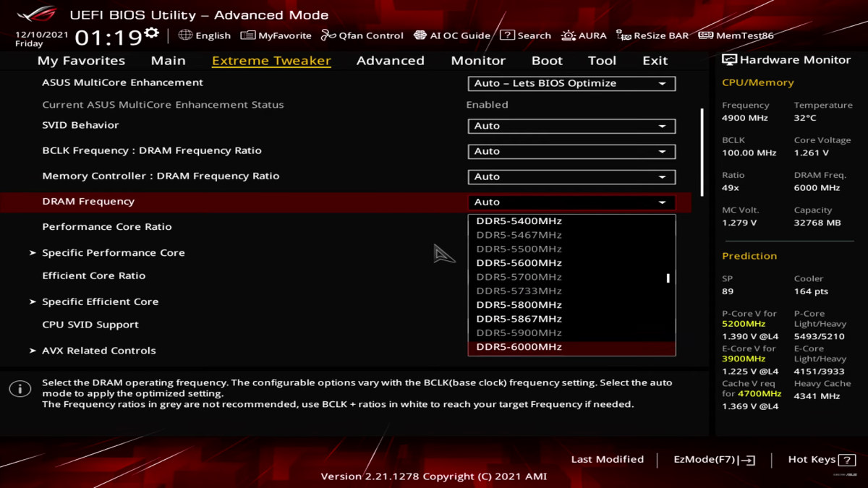This screenshot has width=868, height=488.
Task: Click the DRAM Frequency Auto dropdown
Action: (571, 202)
